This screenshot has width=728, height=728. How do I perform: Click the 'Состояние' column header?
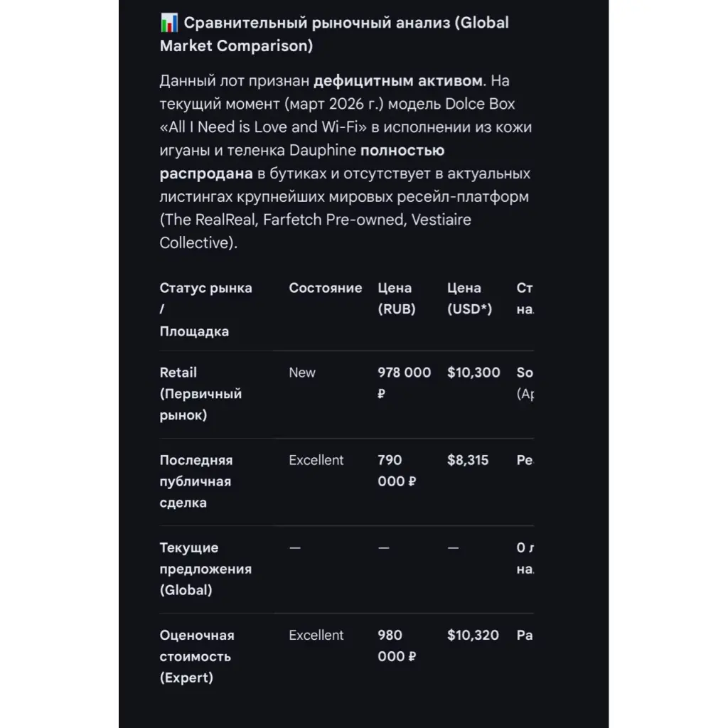coord(325,288)
